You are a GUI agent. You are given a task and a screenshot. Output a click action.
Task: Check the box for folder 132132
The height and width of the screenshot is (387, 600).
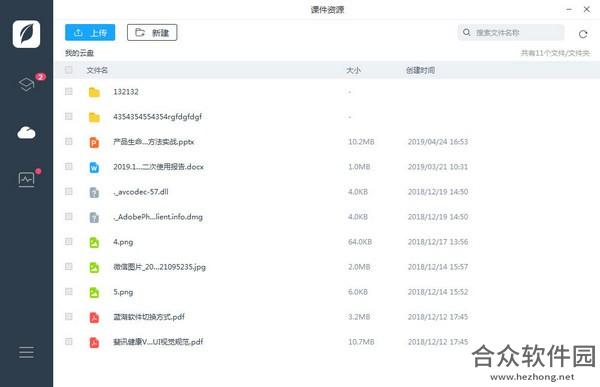tap(68, 91)
